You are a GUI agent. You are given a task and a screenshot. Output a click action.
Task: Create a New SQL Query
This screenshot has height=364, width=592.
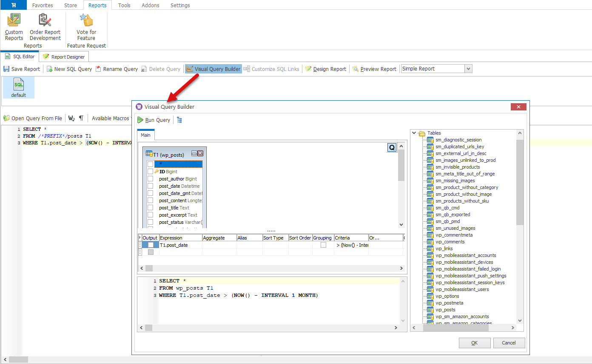(x=69, y=69)
